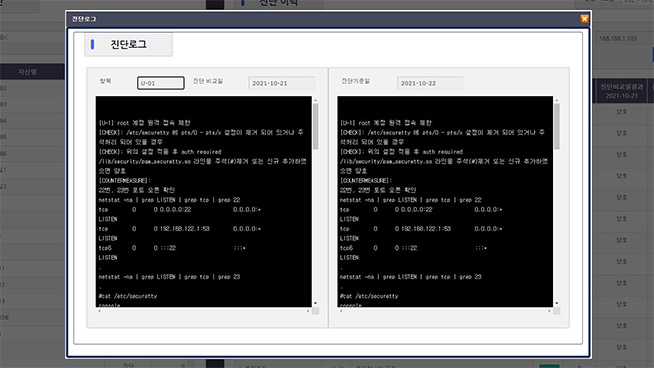Click the 168.188.1.103 IP text in background window
This screenshot has width=654, height=368.
(x=618, y=38)
